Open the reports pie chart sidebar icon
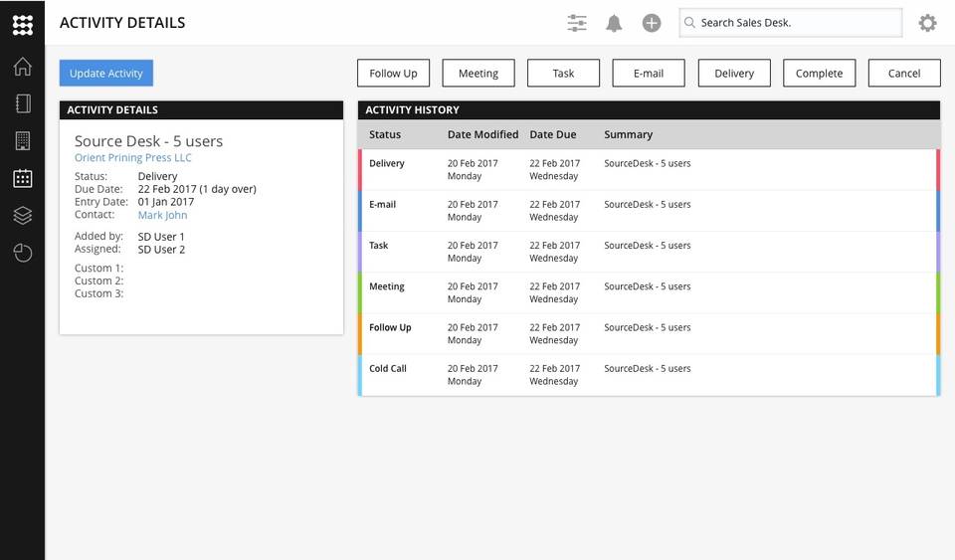The width and height of the screenshot is (955, 560). (23, 253)
